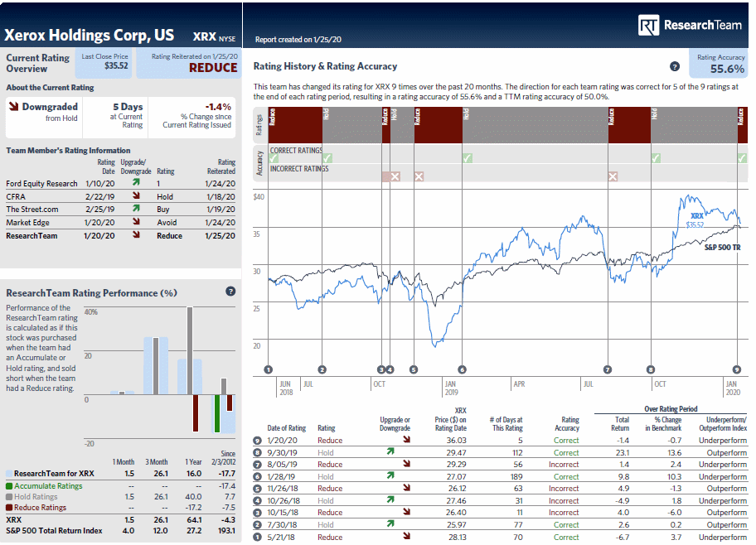
Task: Click the downgrade arrow in the CFRA row
Action: coord(137,195)
